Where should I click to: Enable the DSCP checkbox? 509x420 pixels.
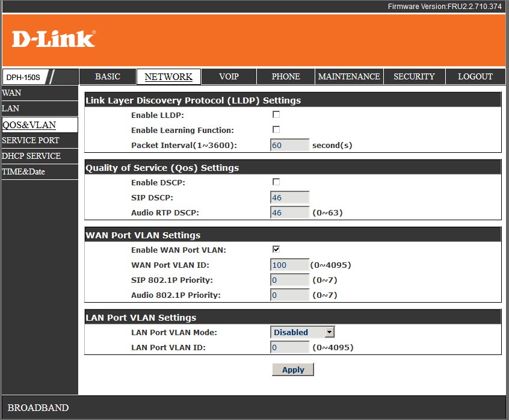276,182
